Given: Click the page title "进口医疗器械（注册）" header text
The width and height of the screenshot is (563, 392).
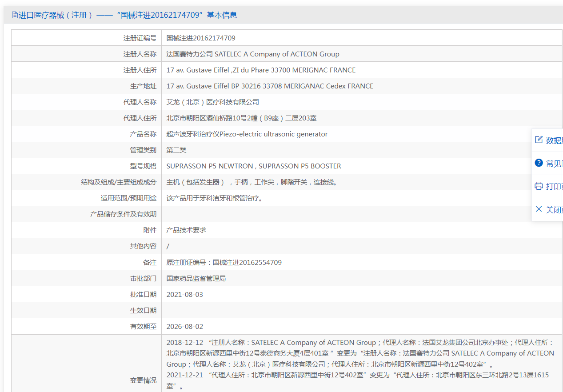Looking at the screenshot, I should coord(56,15).
